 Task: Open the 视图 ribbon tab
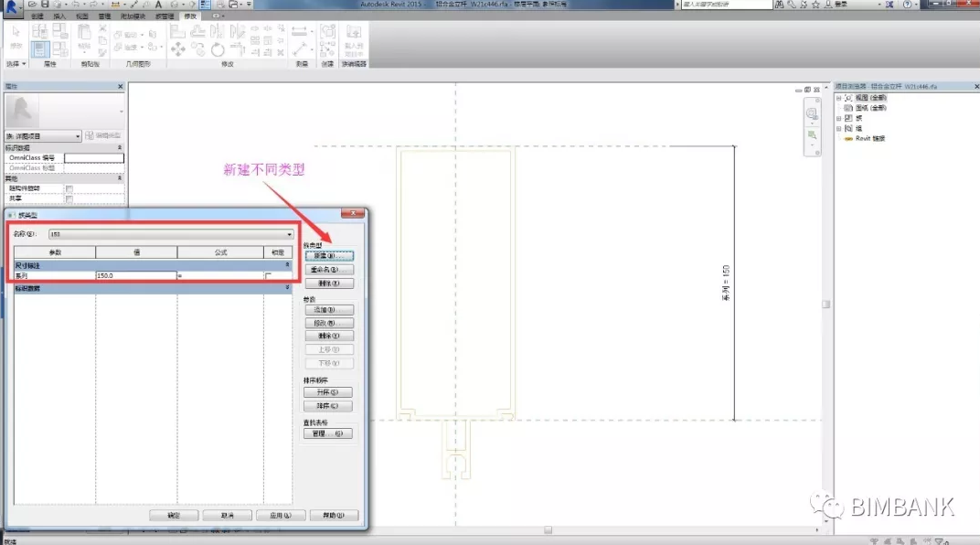coord(82,16)
